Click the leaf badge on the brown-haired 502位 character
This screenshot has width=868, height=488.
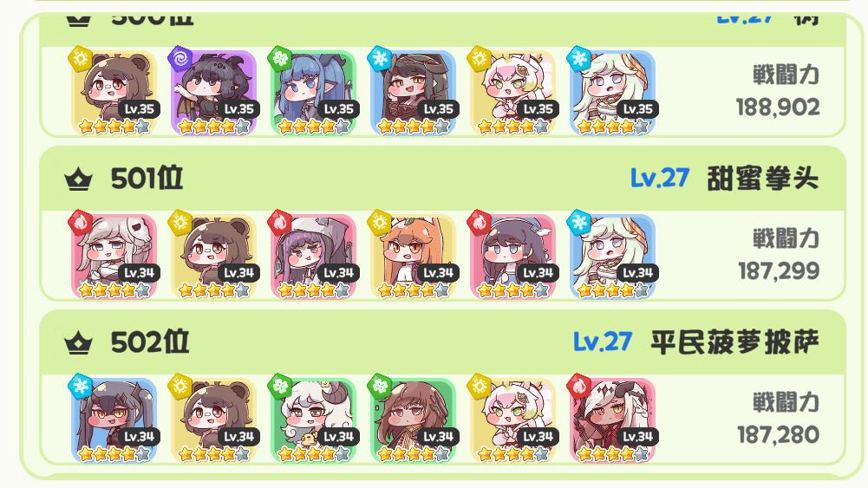(x=380, y=385)
